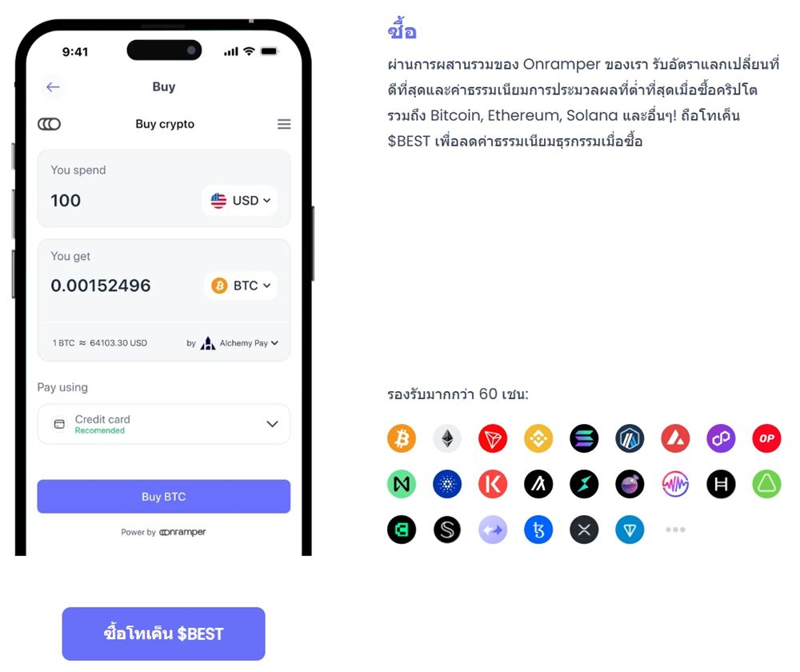The height and width of the screenshot is (672, 800).
Task: Click the Bitcoin coin icon
Action: (402, 438)
